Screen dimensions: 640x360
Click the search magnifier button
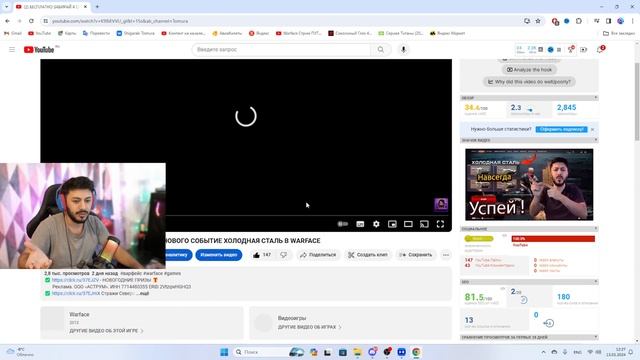[380, 49]
